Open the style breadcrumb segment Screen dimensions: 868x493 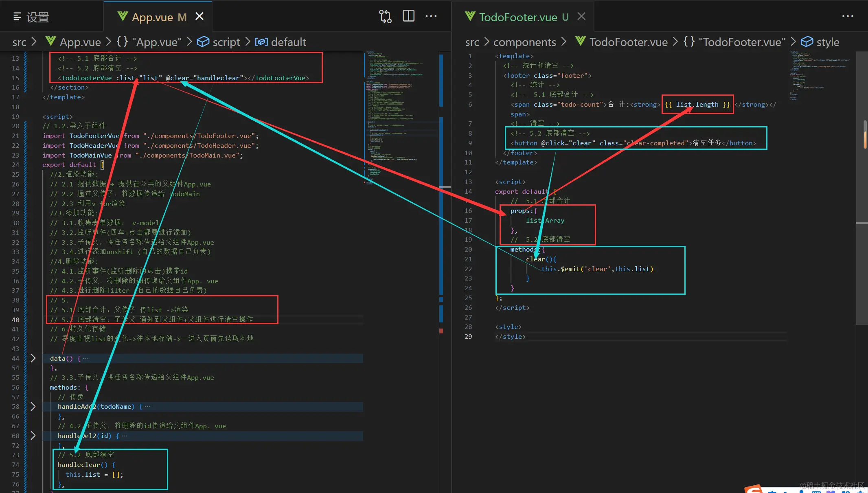828,42
